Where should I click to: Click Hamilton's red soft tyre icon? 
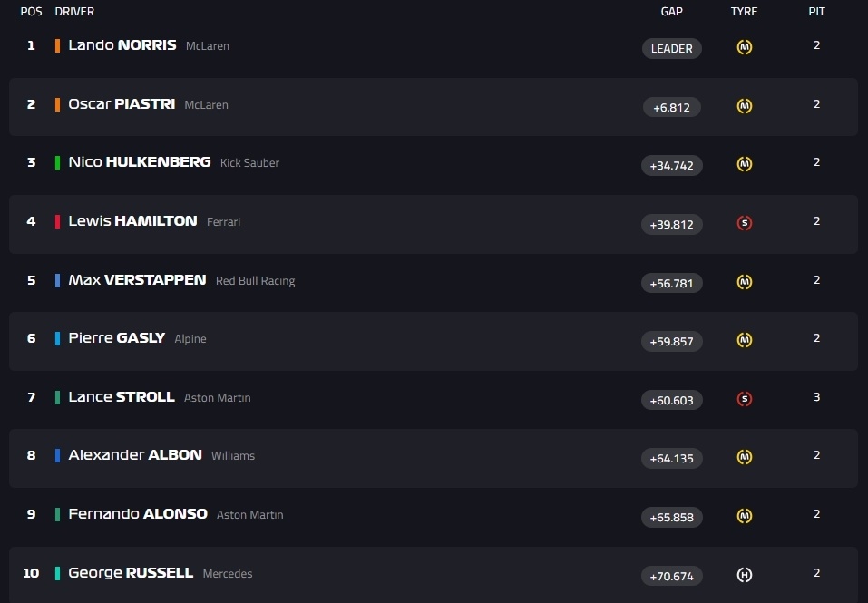[x=744, y=223]
